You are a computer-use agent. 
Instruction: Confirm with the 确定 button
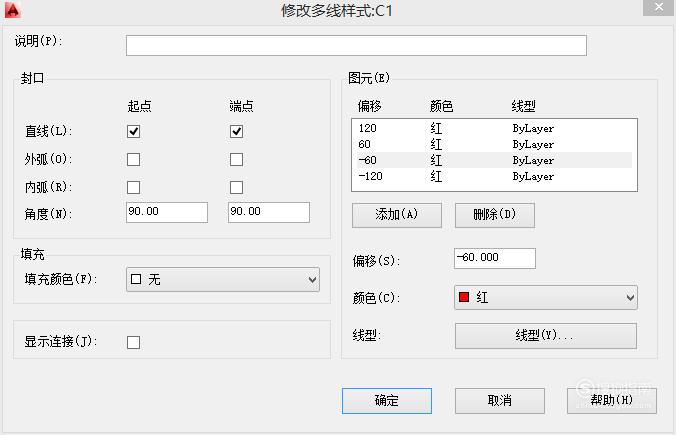coord(387,401)
